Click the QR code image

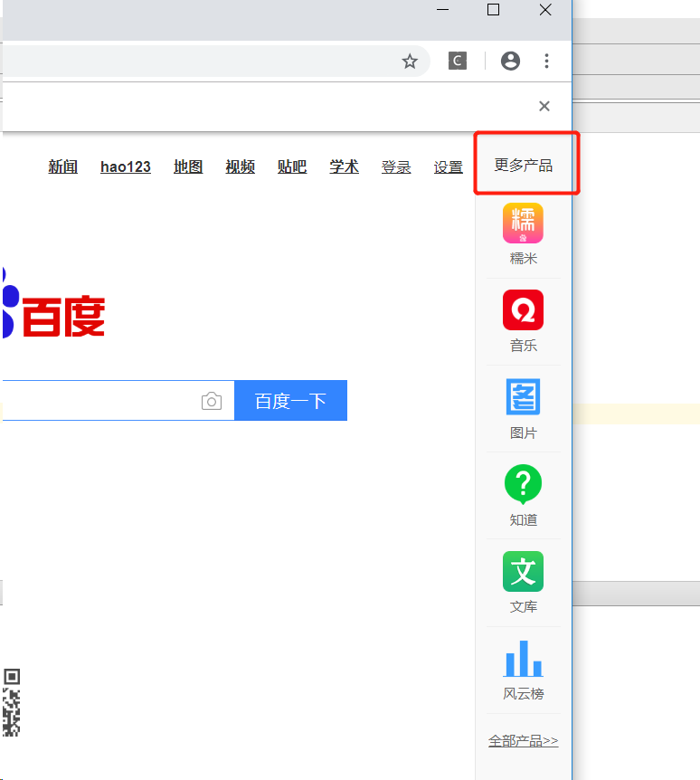(x=12, y=703)
